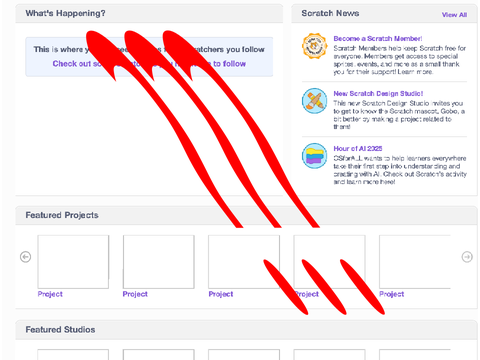Open View All in Scratch News
The height and width of the screenshot is (360, 480).
point(454,15)
